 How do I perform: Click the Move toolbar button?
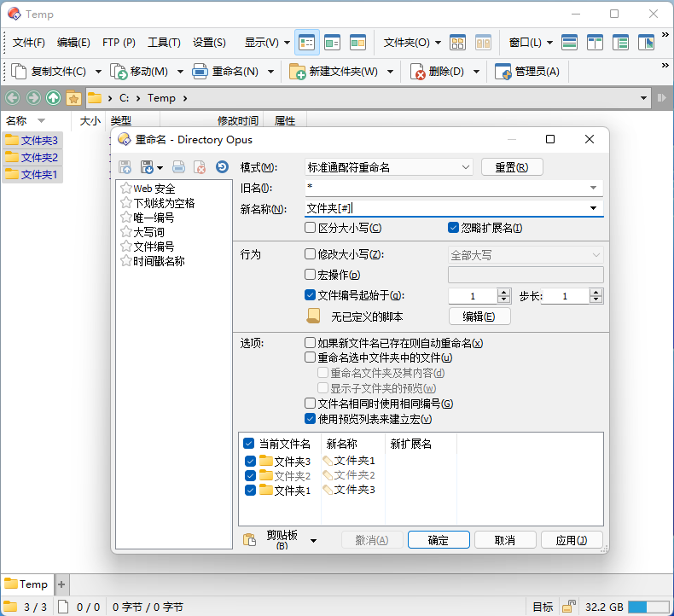coord(140,72)
